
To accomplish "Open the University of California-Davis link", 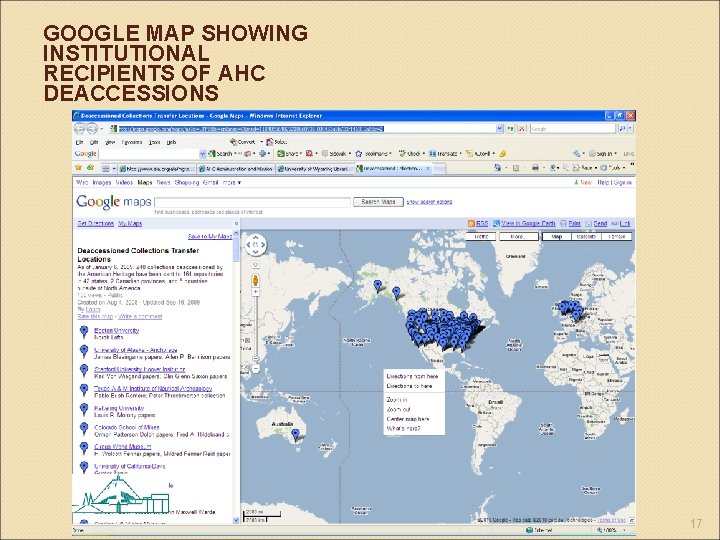I will click(x=129, y=466).
